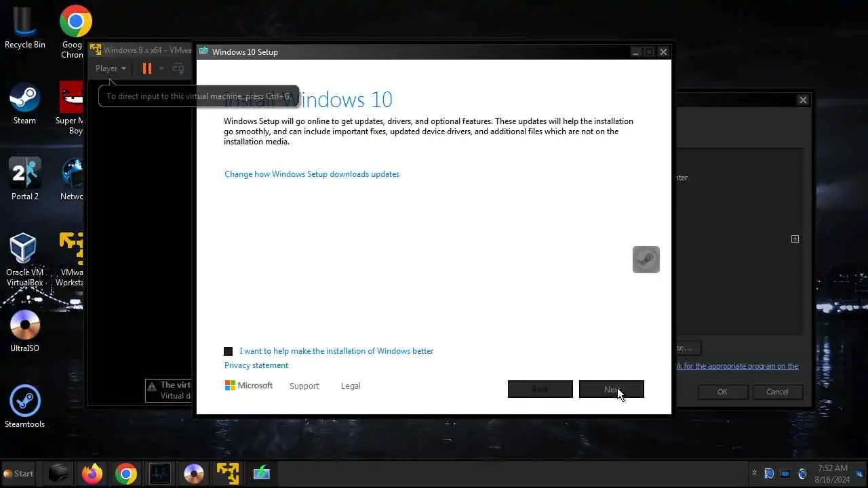Click the plus expander in the background dialog

pos(795,239)
